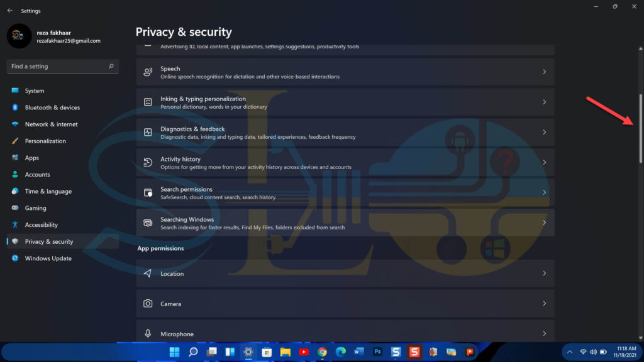The height and width of the screenshot is (362, 644).
Task: Open the Speech settings title
Action: 170,69
